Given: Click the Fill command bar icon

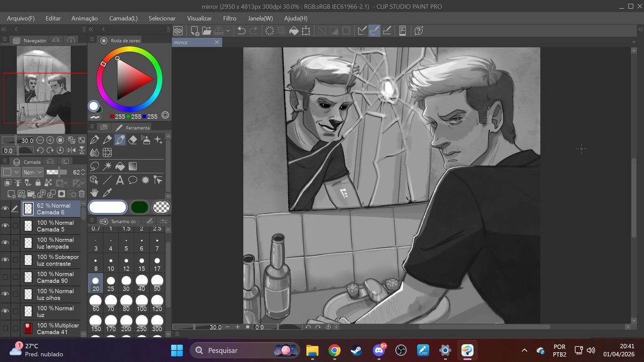Looking at the screenshot, I should pyautogui.click(x=294, y=31).
